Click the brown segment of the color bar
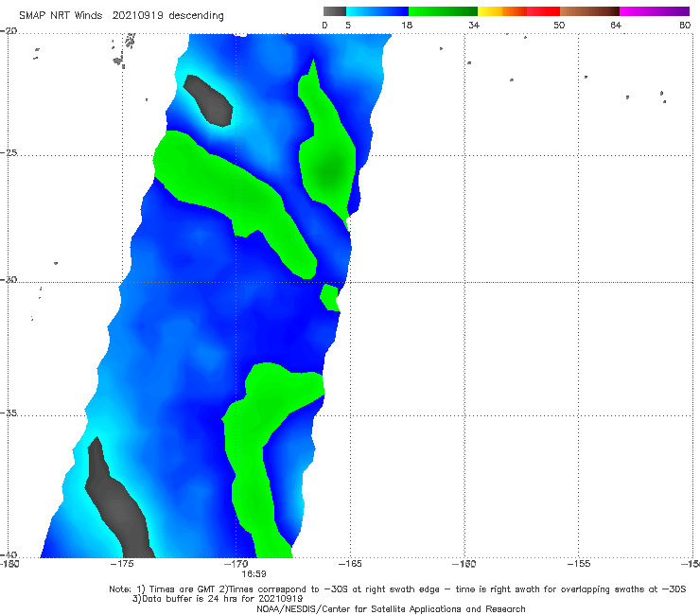The height and width of the screenshot is (615, 700). [x=589, y=11]
